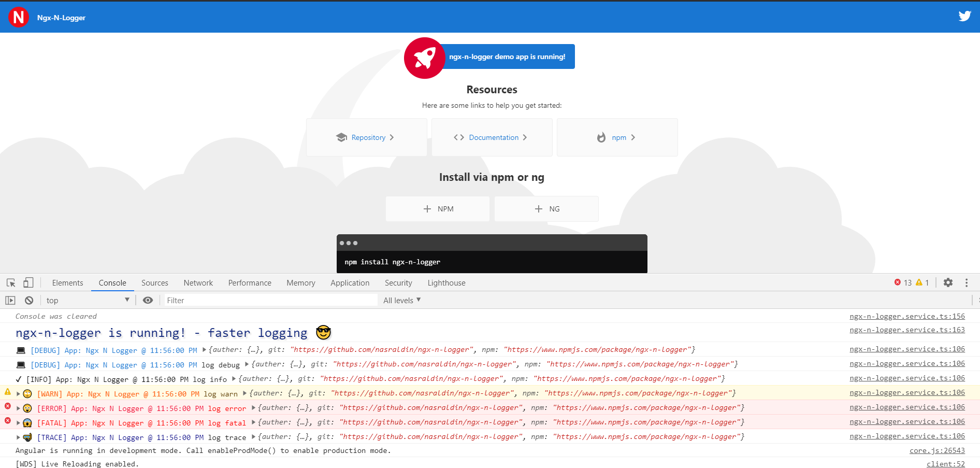Open the All levels dropdown

402,300
